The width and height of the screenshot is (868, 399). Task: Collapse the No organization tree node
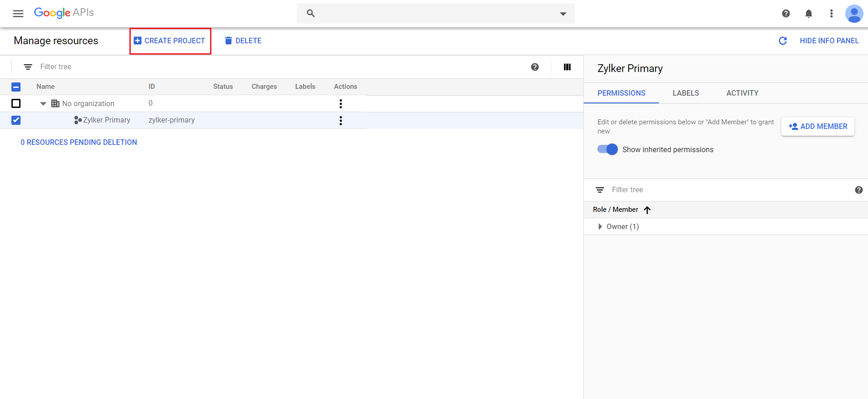point(43,104)
